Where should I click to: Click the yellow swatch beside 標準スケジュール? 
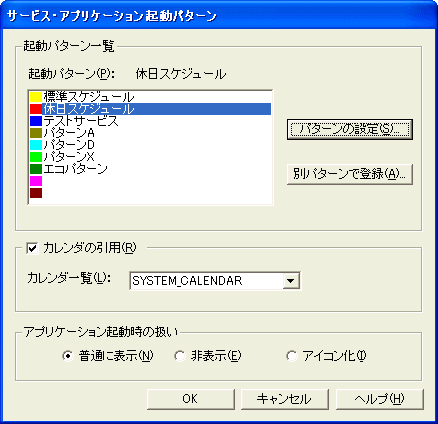pos(36,97)
